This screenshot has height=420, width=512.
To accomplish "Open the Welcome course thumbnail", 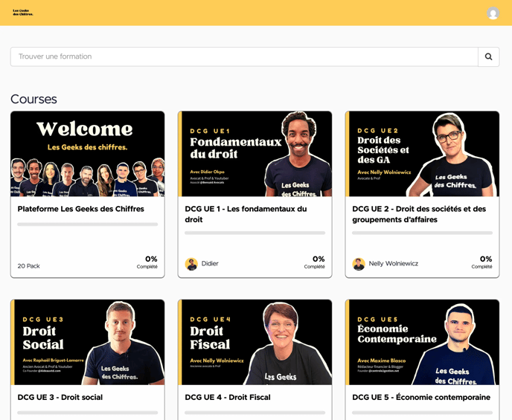I will 87,154.
